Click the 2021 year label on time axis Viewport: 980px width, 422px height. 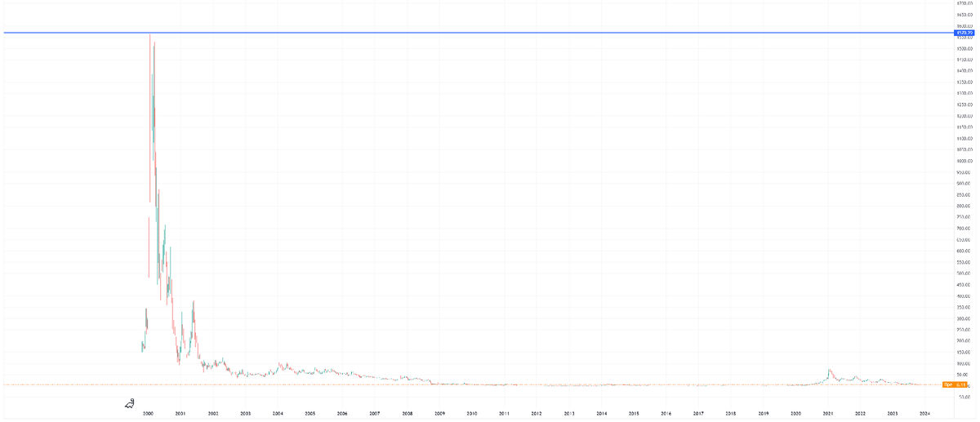828,414
